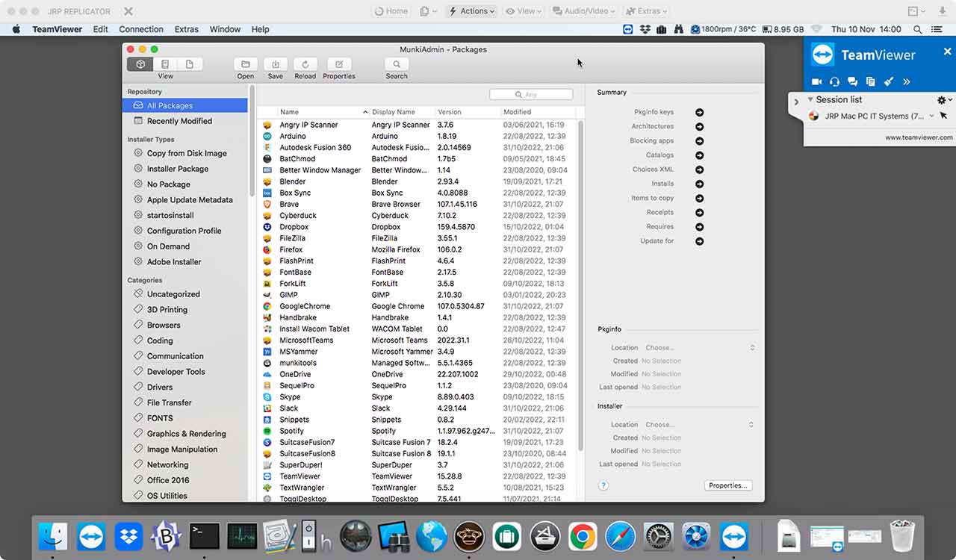Sort the table by Modified column header
956x560 pixels.
click(538, 112)
